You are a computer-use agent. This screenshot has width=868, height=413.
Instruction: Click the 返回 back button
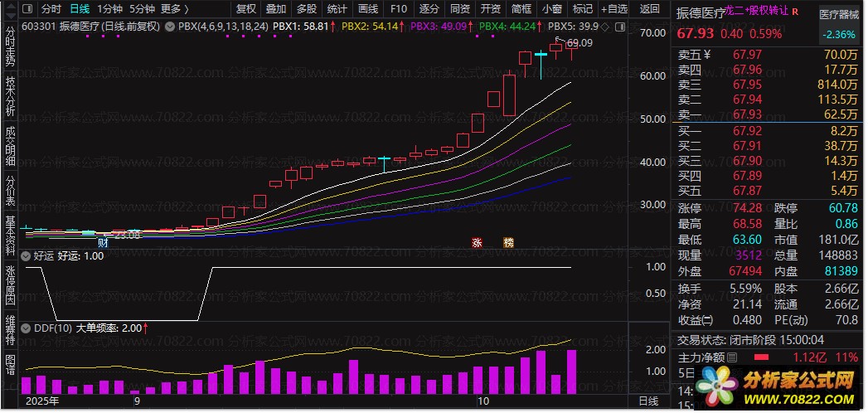point(649,9)
